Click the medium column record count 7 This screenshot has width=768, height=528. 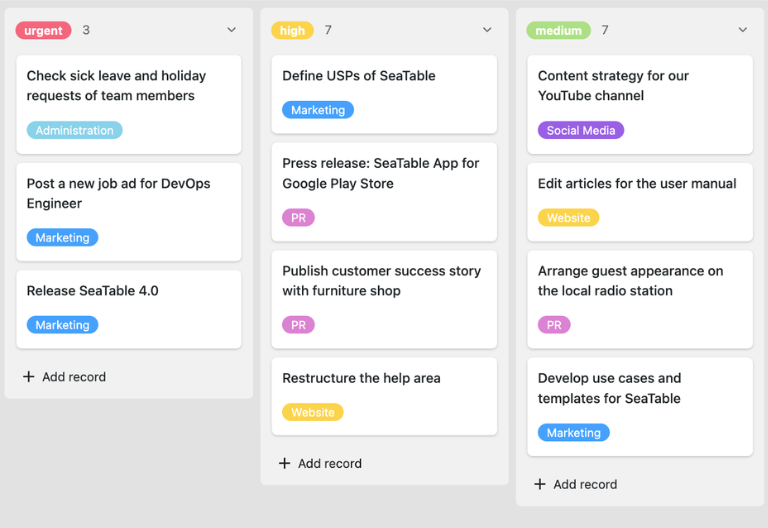tap(605, 30)
